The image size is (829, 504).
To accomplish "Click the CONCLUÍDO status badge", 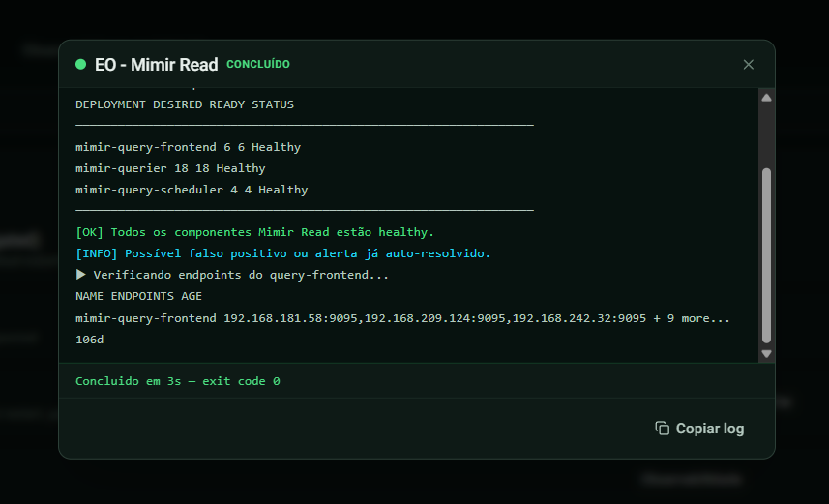I will coord(258,64).
